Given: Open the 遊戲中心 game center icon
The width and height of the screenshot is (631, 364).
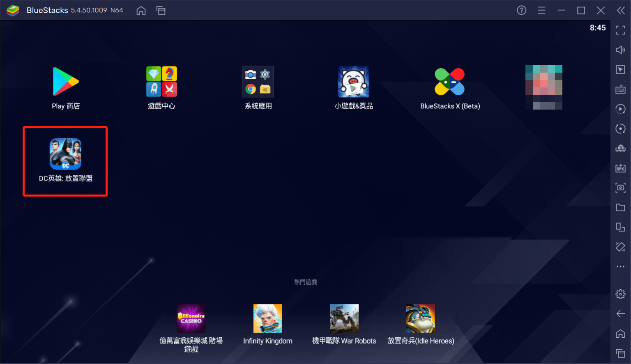Looking at the screenshot, I should coord(161,81).
